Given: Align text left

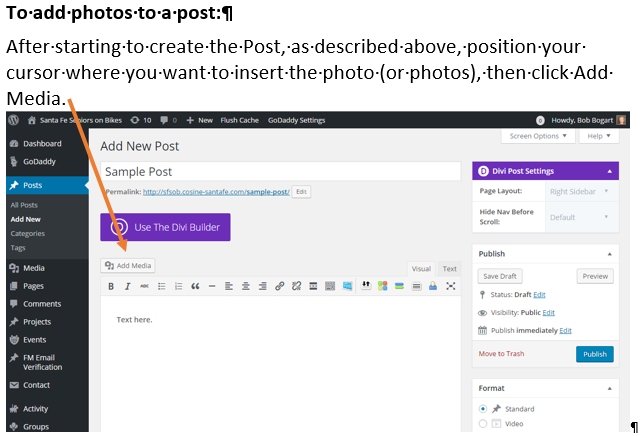Looking at the screenshot, I should pos(229,286).
